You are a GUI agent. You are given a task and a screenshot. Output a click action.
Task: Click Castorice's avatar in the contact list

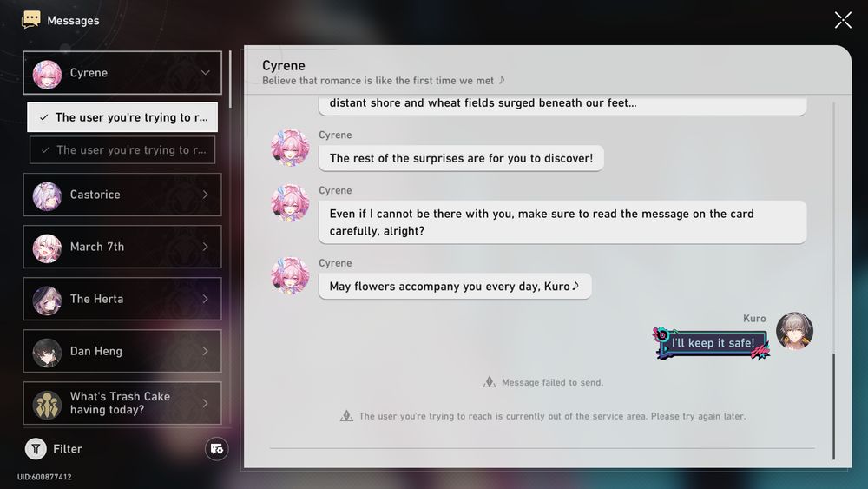[x=47, y=195]
